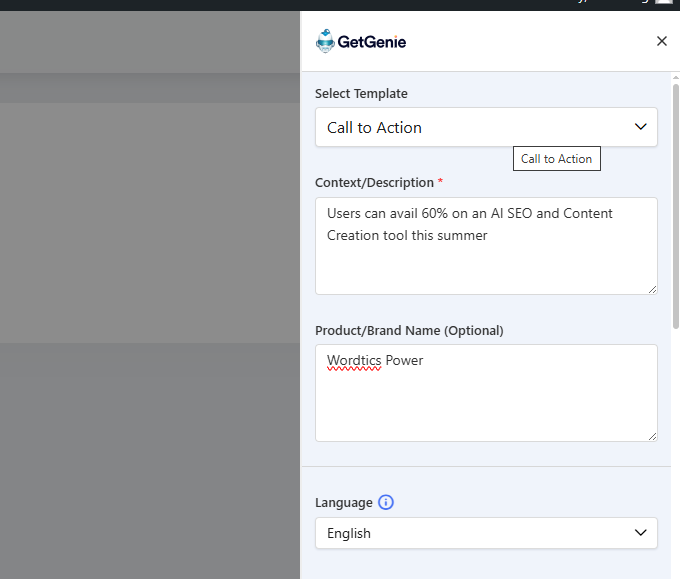The image size is (680, 579).
Task: Open the Select Template dropdown
Action: [x=486, y=127]
